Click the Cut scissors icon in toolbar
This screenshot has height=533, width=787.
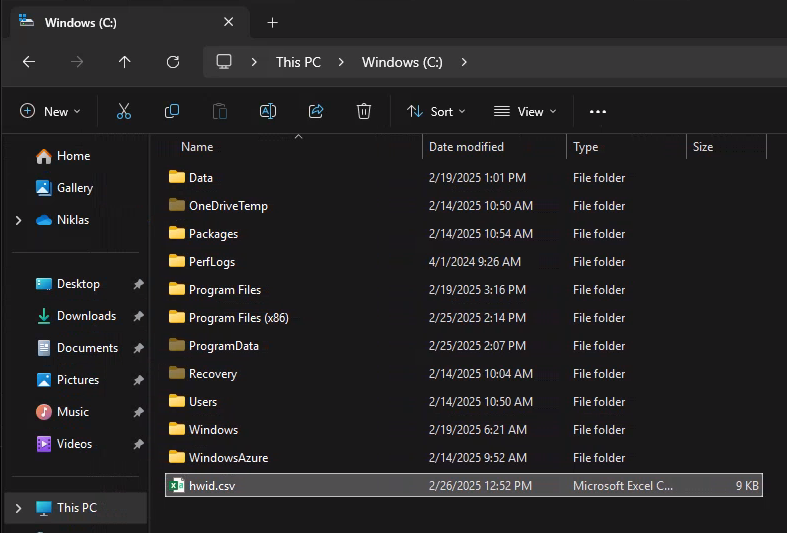tap(124, 112)
